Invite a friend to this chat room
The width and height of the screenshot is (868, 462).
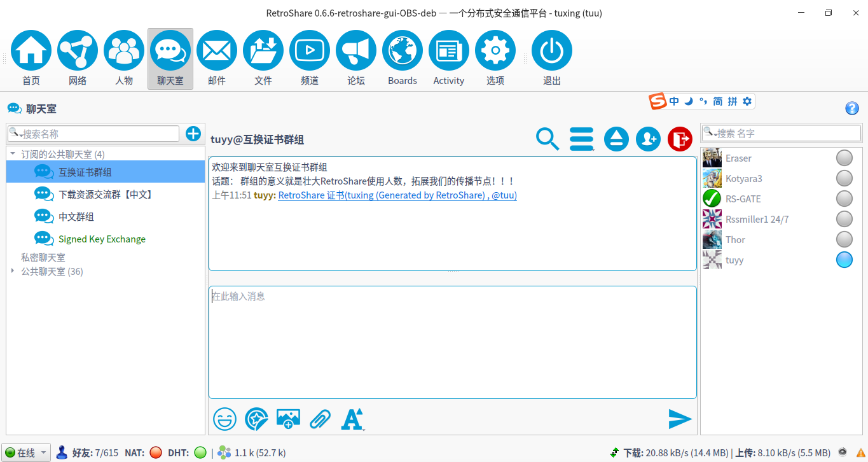tap(648, 139)
